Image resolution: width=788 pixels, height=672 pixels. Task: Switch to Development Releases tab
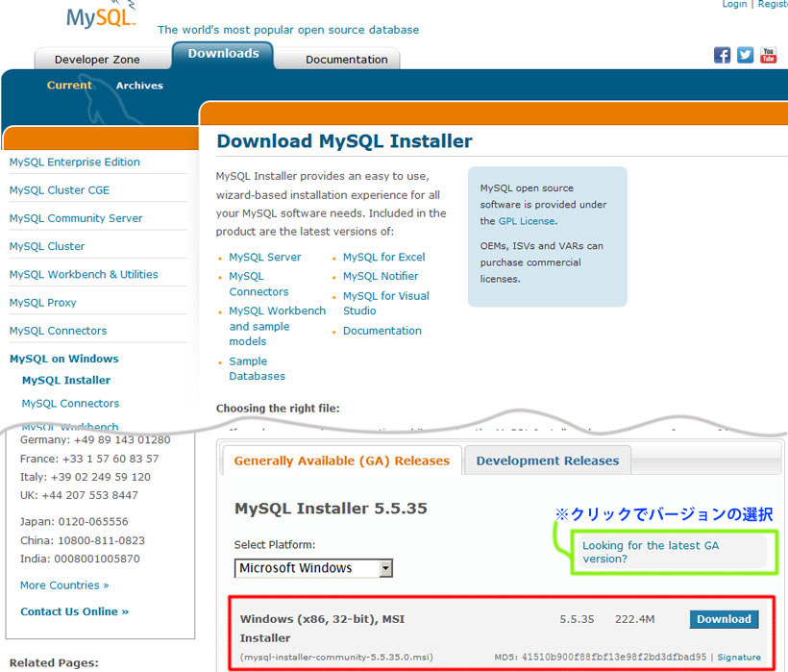click(x=548, y=460)
